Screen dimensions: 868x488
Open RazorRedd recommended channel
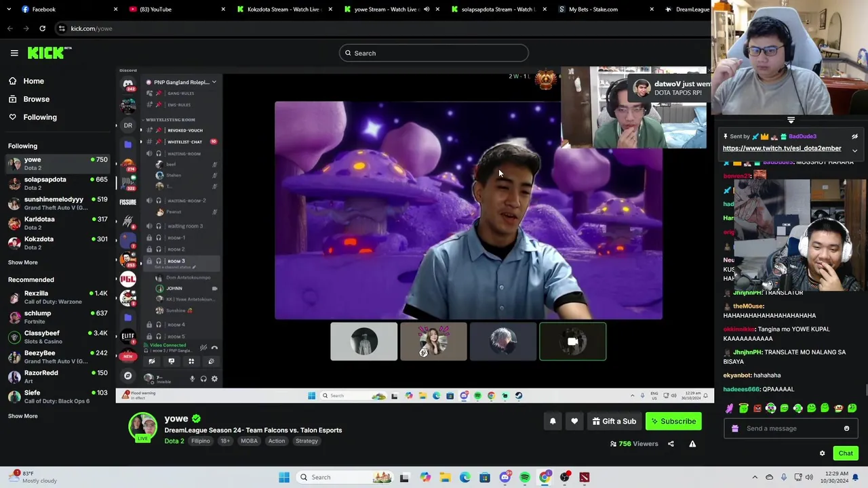[58, 376]
